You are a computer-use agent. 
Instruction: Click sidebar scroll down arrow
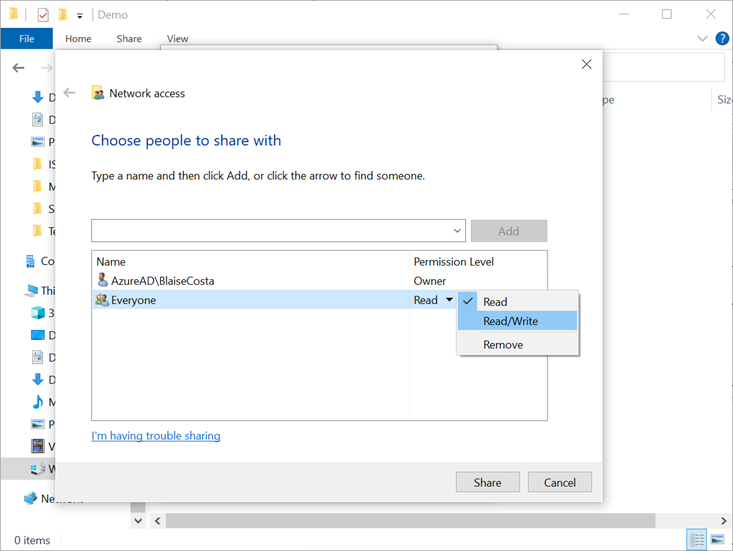point(138,521)
